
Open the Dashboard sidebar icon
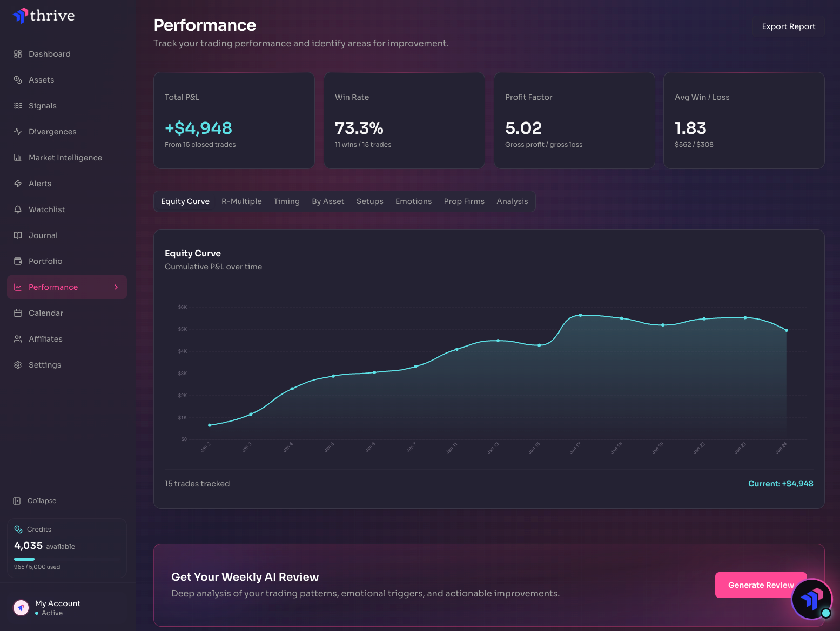tap(18, 53)
